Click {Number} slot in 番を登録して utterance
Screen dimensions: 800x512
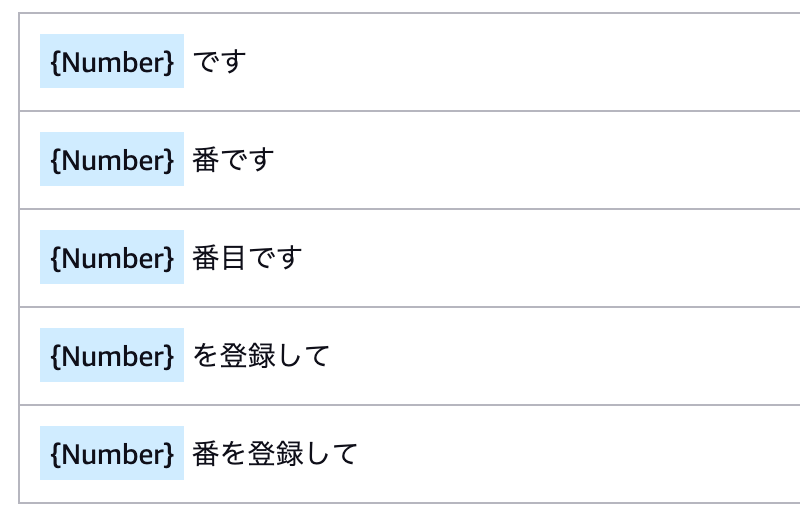(x=112, y=453)
